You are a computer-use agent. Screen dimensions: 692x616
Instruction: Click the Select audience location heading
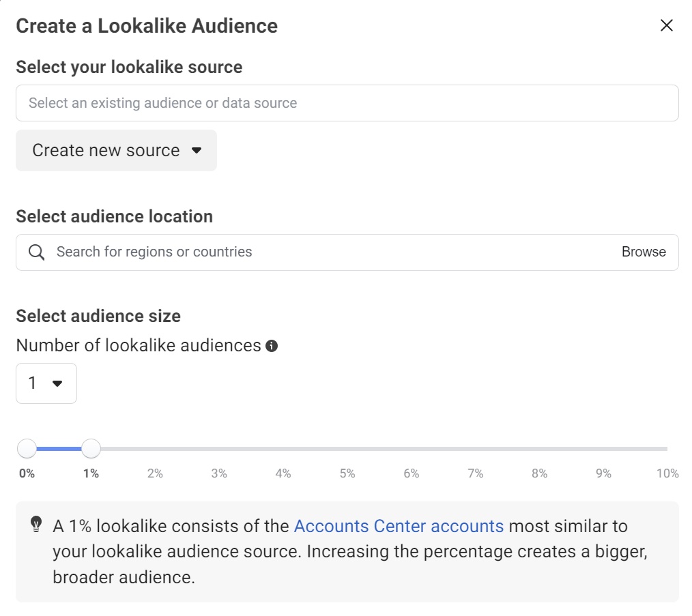click(114, 217)
